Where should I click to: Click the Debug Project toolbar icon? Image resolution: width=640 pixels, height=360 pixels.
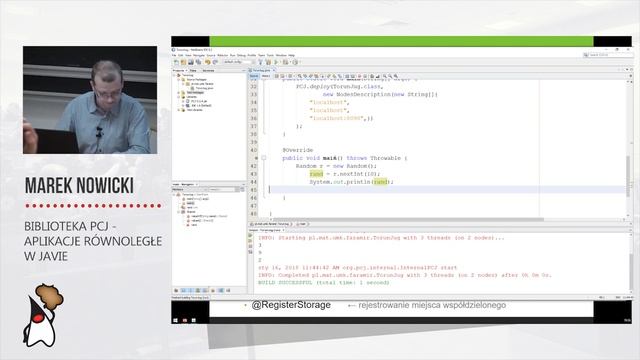point(285,62)
